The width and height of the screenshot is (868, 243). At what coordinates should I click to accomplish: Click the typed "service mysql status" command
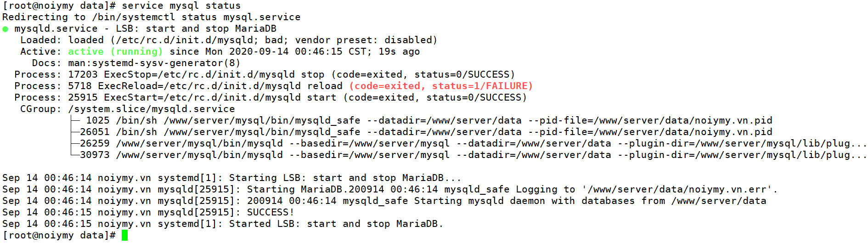pyautogui.click(x=181, y=6)
